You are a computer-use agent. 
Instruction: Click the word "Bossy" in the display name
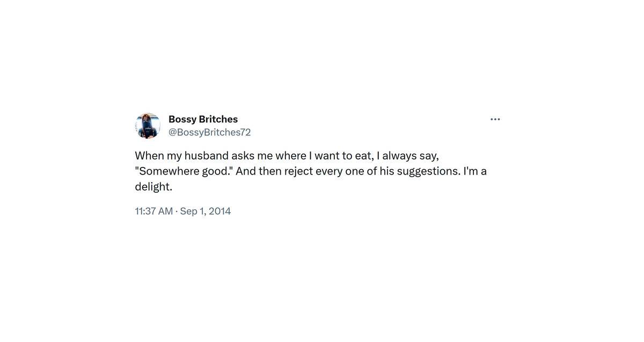(x=182, y=119)
